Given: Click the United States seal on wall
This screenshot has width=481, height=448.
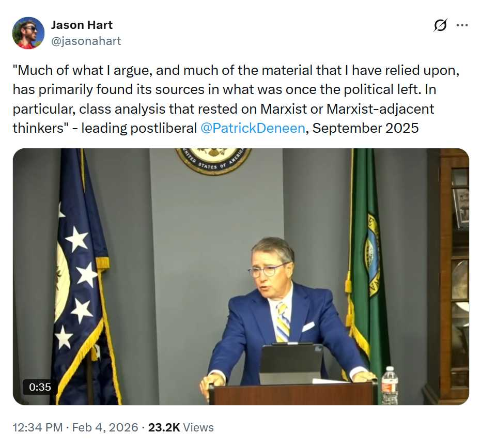Looking at the screenshot, I should click(x=213, y=159).
